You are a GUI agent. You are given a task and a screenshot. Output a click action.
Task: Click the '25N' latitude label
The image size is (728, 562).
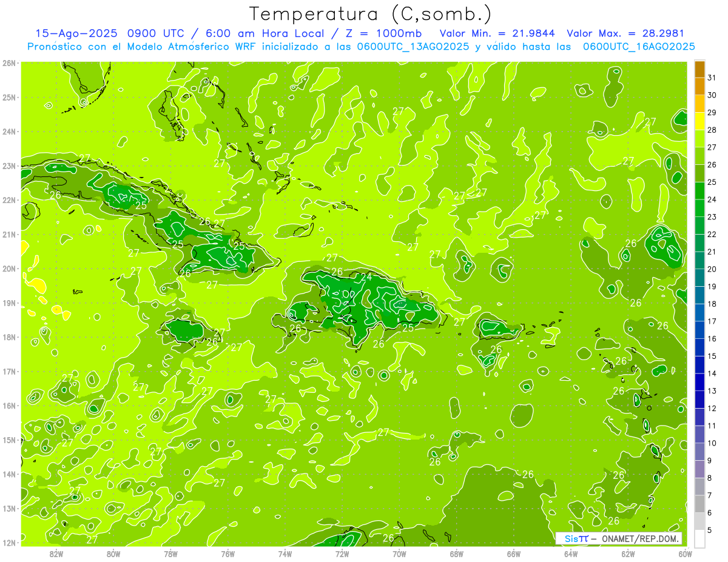[x=9, y=97]
